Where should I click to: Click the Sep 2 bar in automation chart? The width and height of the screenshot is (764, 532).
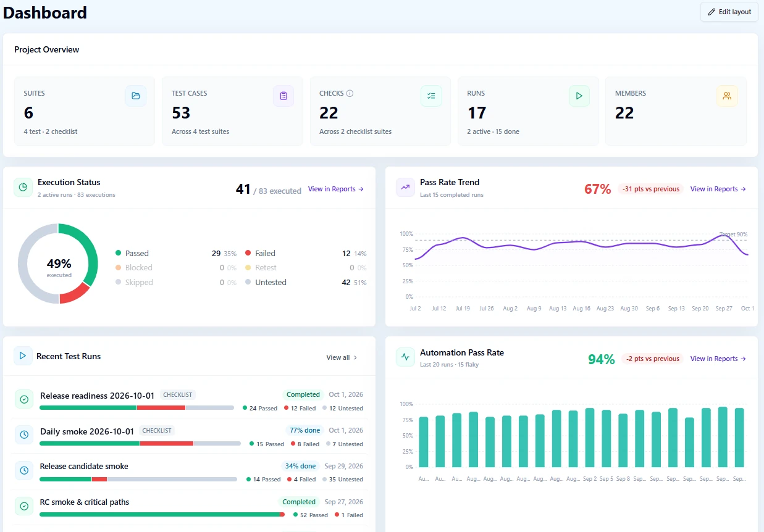tap(590, 438)
